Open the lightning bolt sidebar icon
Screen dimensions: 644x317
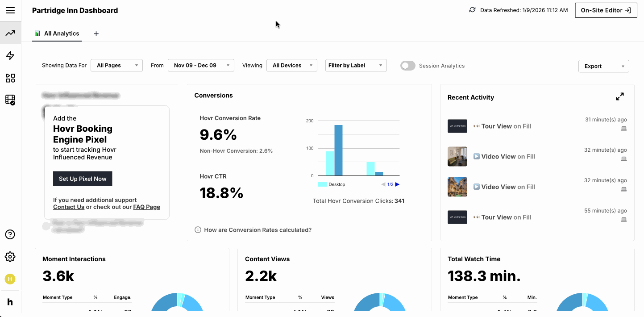click(10, 56)
